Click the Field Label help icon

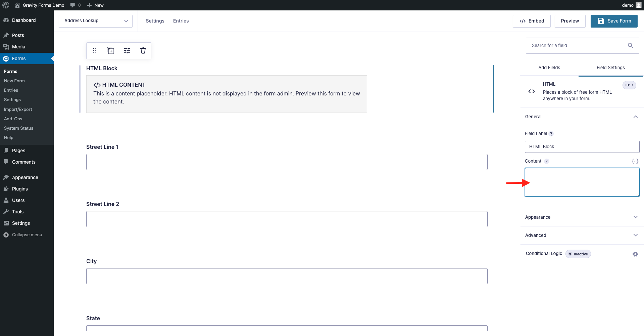(551, 133)
